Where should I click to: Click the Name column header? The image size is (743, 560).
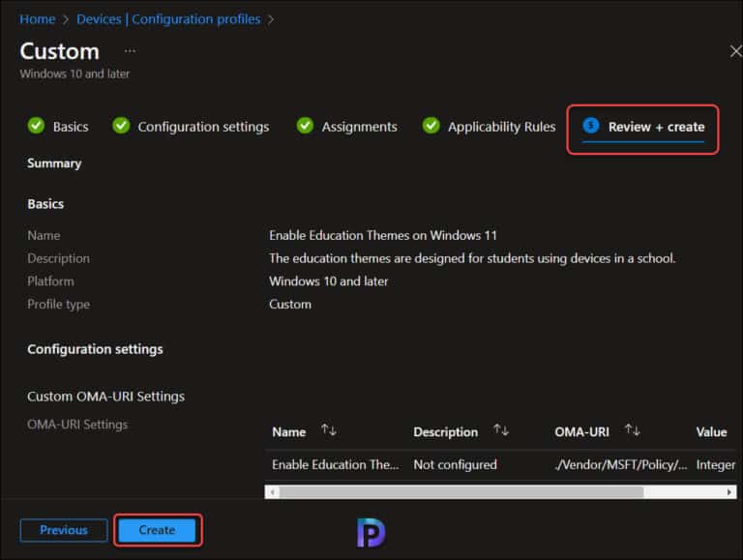289,432
